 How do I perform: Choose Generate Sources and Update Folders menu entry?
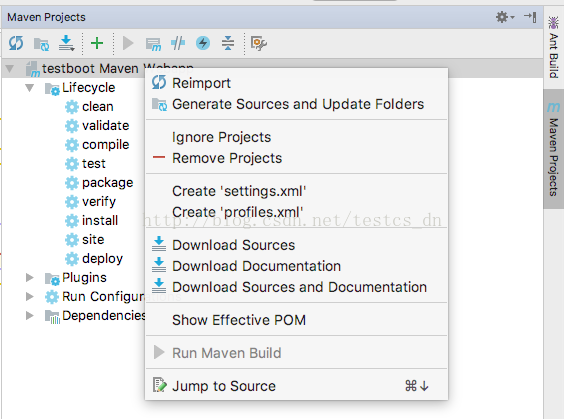296,104
